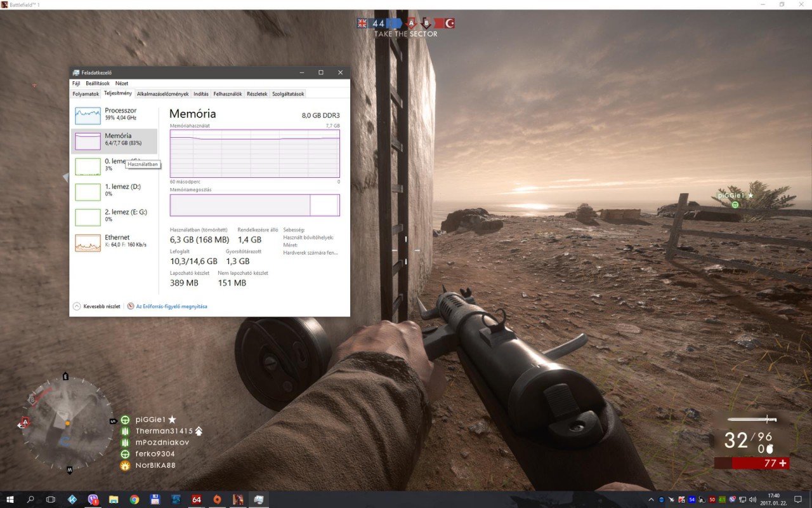The width and height of the screenshot is (812, 508).
Task: Select the 1. lemez (D:) entry
Action: [114, 192]
